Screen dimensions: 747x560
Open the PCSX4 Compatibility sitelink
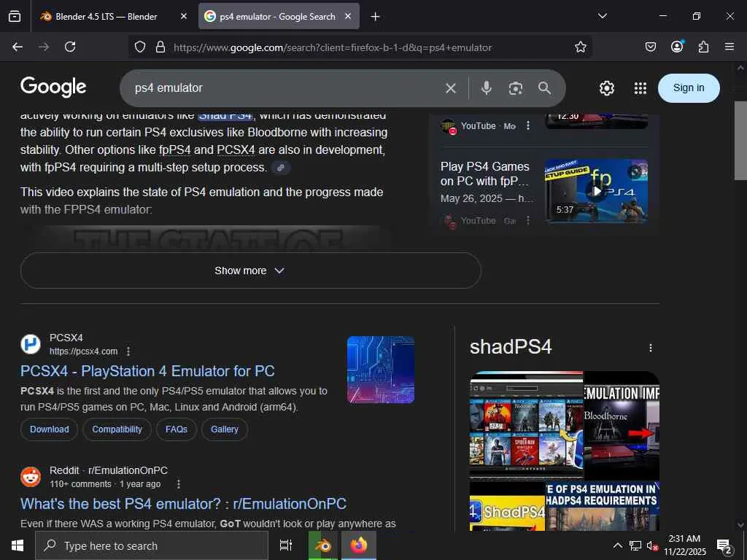[x=117, y=429]
